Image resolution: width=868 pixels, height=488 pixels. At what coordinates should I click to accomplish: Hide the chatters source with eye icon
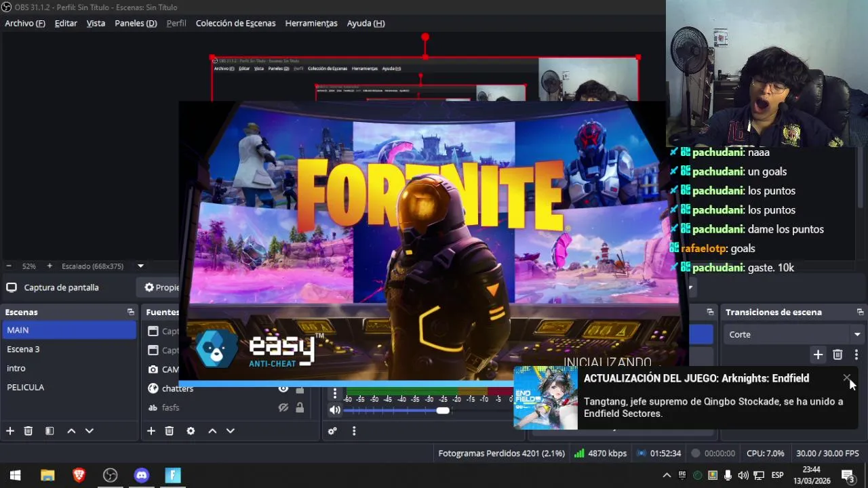pyautogui.click(x=283, y=388)
